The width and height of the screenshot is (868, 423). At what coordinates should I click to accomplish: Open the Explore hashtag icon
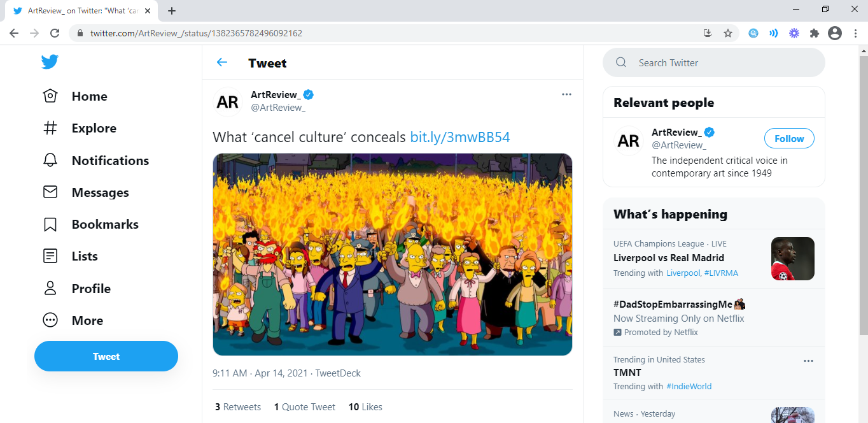(x=50, y=128)
